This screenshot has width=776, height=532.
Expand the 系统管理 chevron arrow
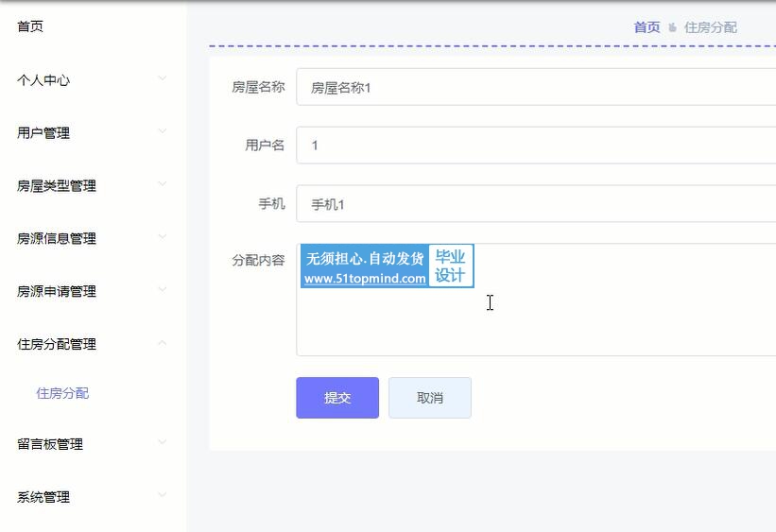pyautogui.click(x=162, y=495)
